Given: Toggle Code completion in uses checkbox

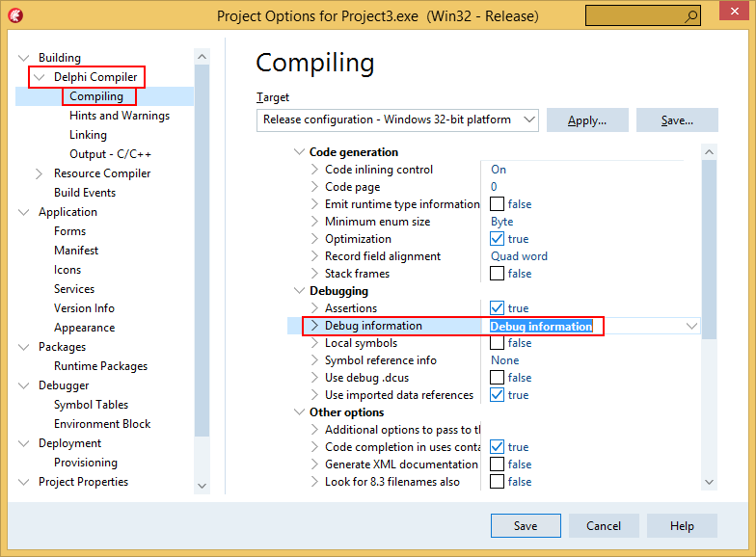Looking at the screenshot, I should pos(497,447).
